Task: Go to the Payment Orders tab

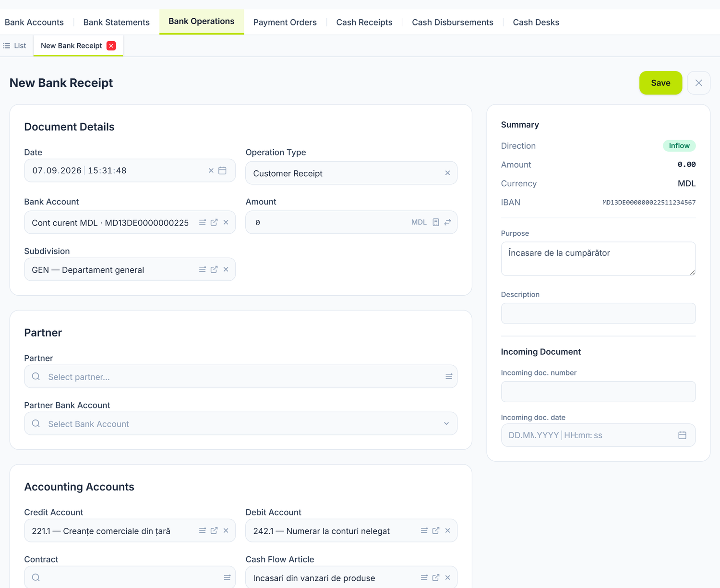Action: (285, 22)
